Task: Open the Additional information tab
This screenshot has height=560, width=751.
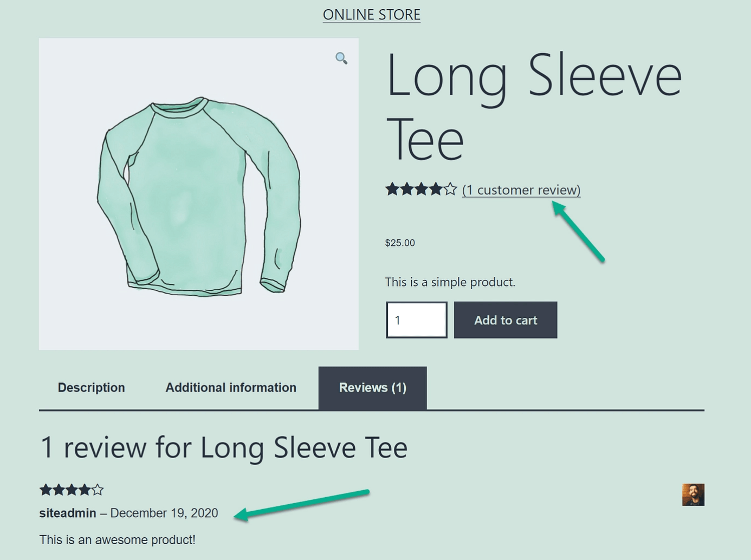Action: click(231, 388)
